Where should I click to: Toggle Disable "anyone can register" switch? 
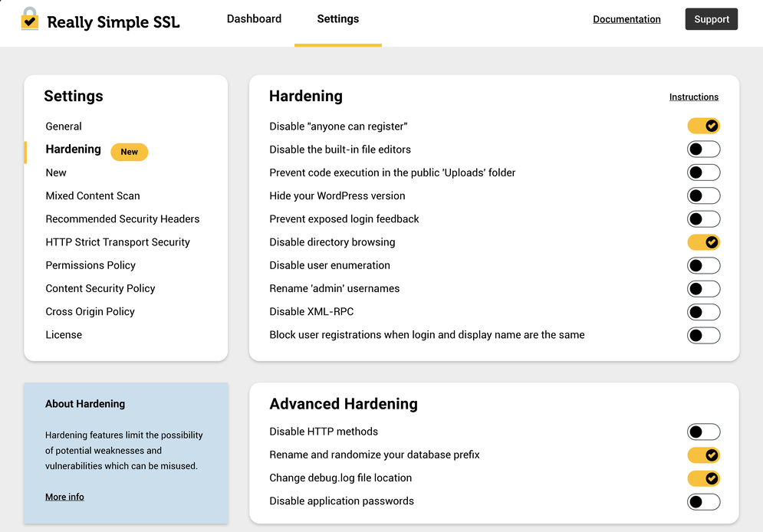click(703, 126)
